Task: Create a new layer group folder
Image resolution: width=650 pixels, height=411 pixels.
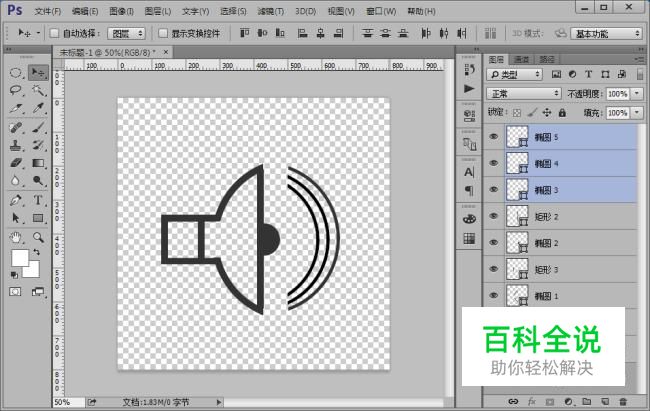Action: point(587,401)
